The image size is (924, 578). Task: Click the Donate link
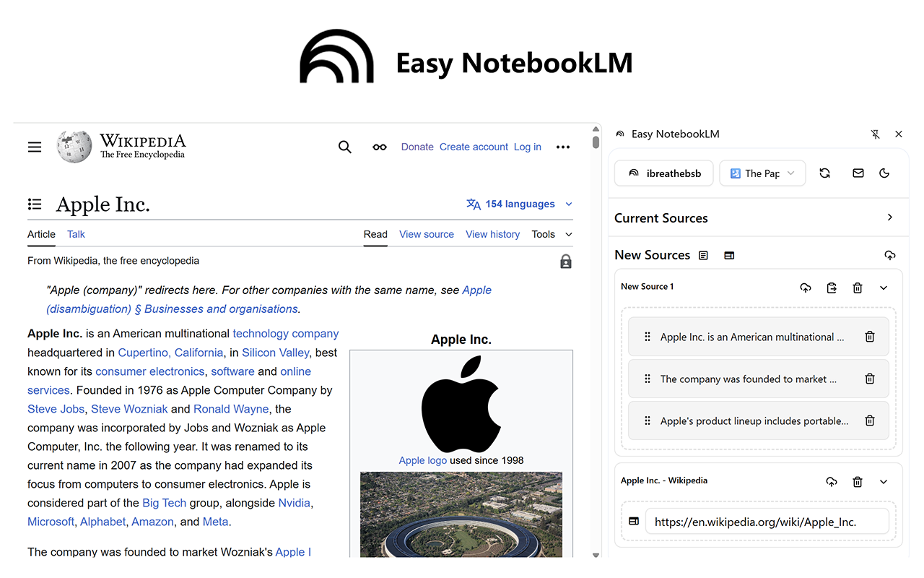click(417, 147)
